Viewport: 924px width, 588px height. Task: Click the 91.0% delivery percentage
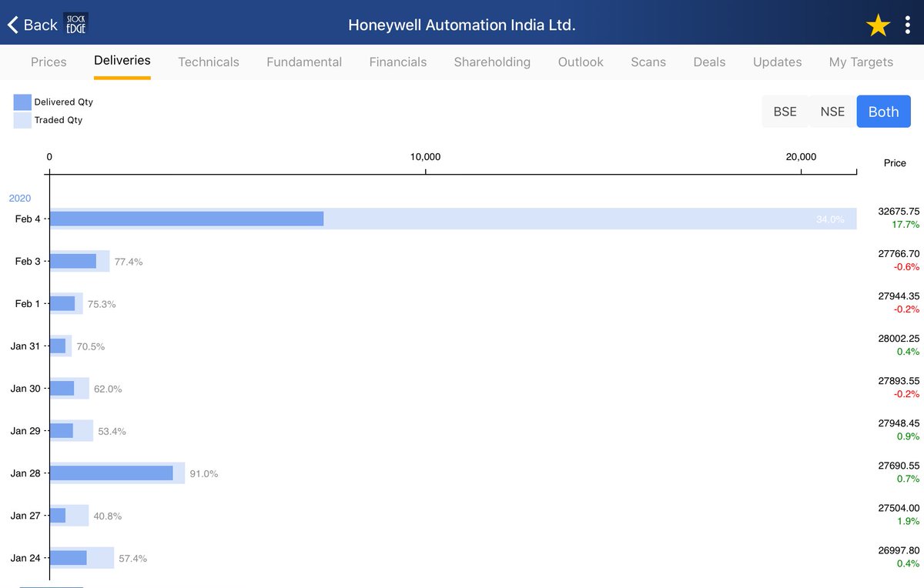click(x=204, y=473)
